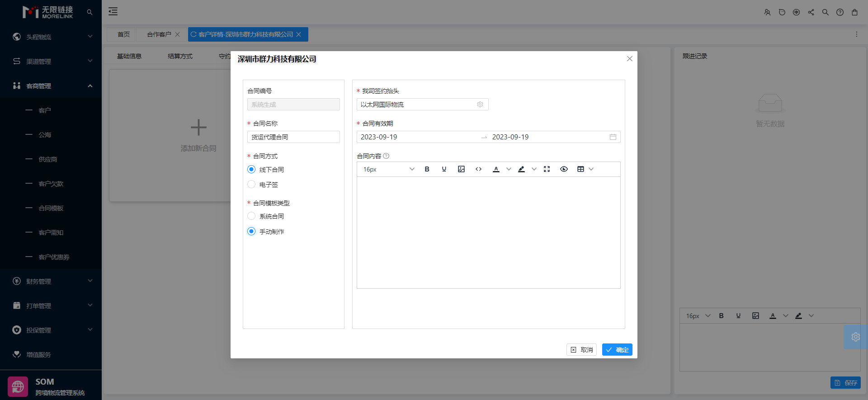Image resolution: width=868 pixels, height=400 pixels.
Task: Click the 合同名称 input field
Action: 293,137
